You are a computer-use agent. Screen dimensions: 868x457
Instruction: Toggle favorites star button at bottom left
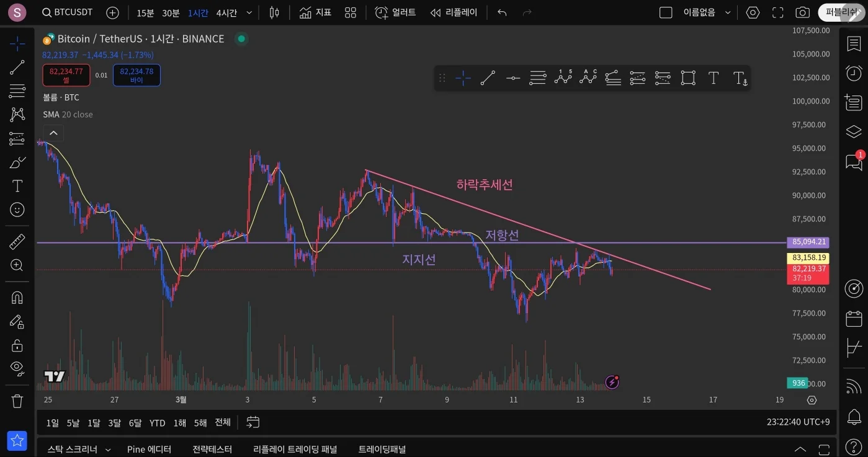(x=17, y=441)
